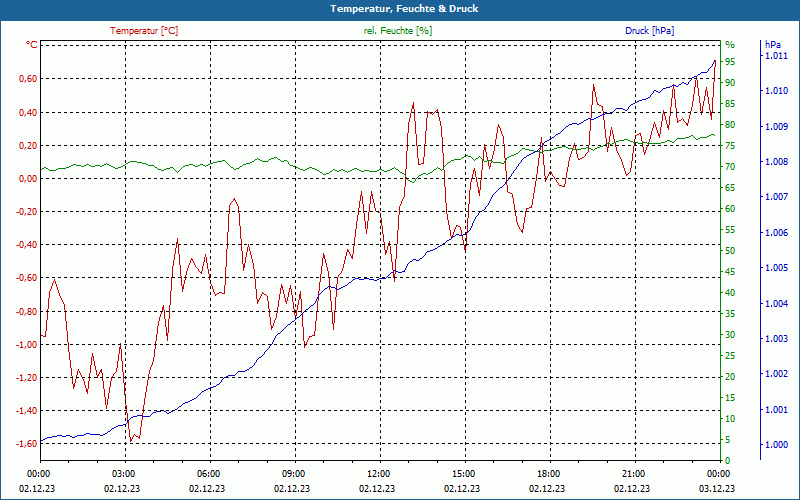Click the '12:00' time axis label
Image resolution: width=800 pixels, height=500 pixels.
pyautogui.click(x=377, y=473)
